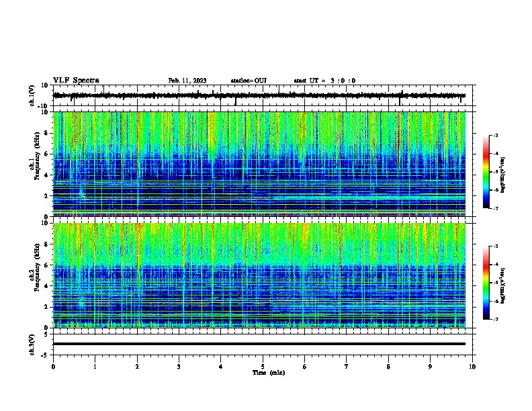This screenshot has width=532, height=411.
Task: Click the "-3" label on ch.2 color bar
Action: [495, 246]
